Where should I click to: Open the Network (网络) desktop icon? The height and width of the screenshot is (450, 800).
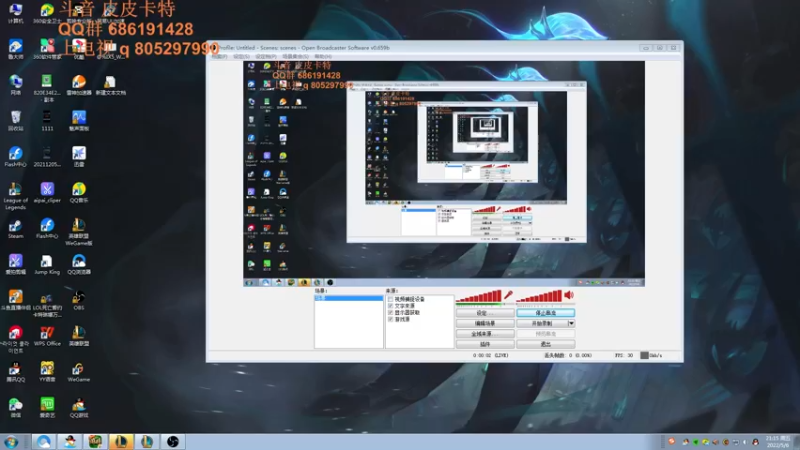pos(15,85)
